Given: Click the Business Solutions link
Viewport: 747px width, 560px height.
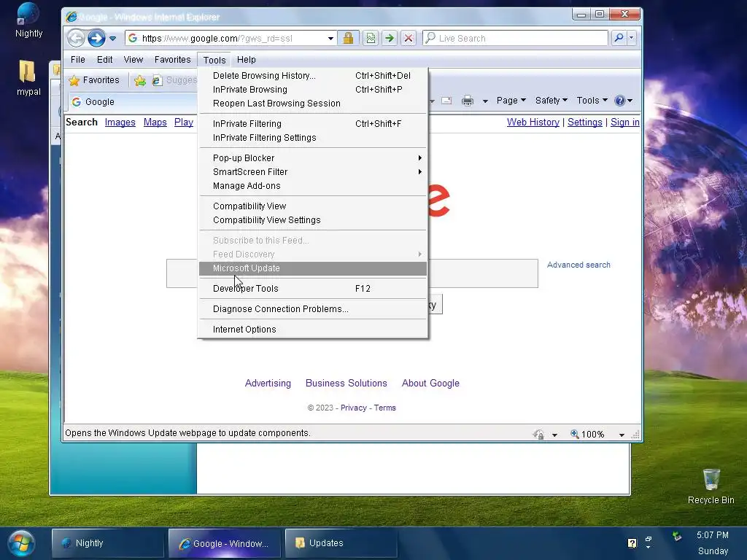Looking at the screenshot, I should (347, 383).
